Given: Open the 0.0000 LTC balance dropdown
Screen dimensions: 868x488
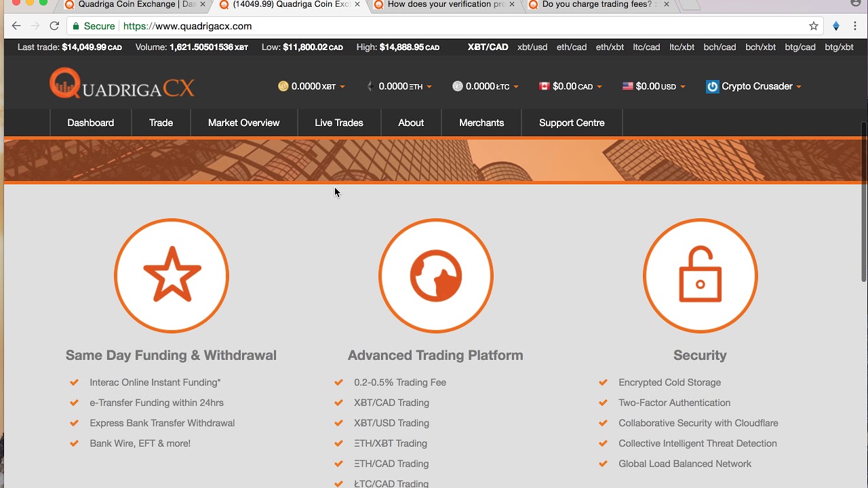Looking at the screenshot, I should (x=486, y=86).
